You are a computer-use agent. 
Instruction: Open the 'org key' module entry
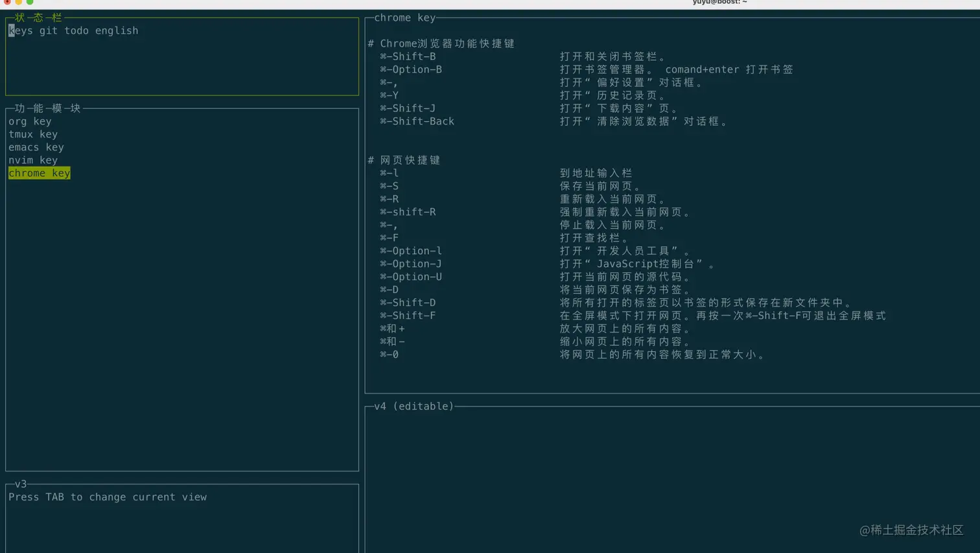pyautogui.click(x=30, y=121)
